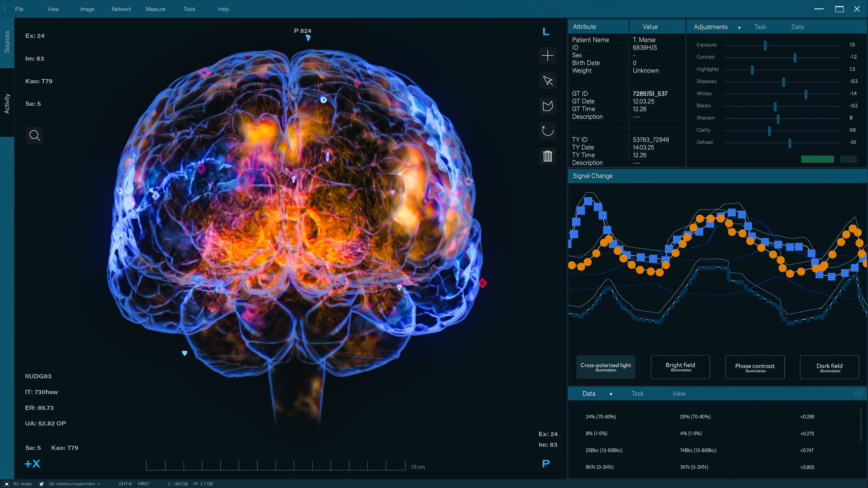The height and width of the screenshot is (488, 868).
Task: Open the Adjustments dropdown
Action: click(740, 27)
